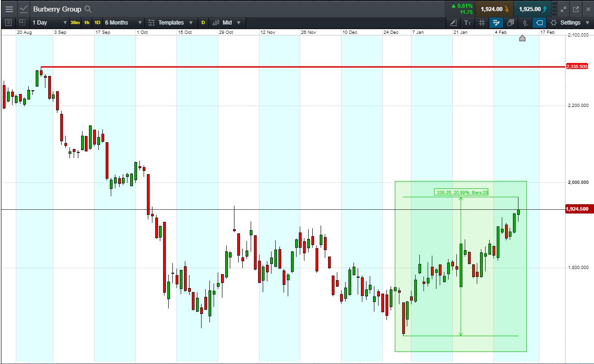This screenshot has height=364, width=594.
Task: Click the grey home-shaped marker near 4 Feb
Action: click(x=523, y=38)
